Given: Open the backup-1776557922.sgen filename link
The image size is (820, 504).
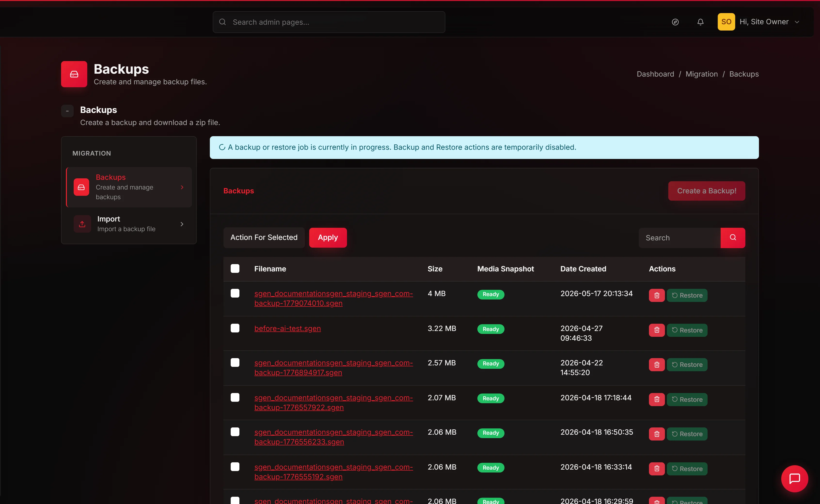Looking at the screenshot, I should pos(334,403).
